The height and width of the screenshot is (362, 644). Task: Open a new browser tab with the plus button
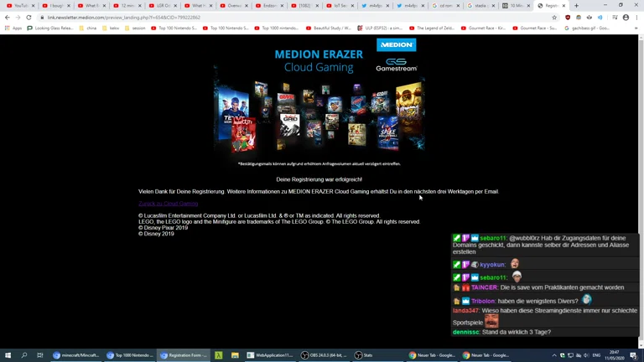577,6
